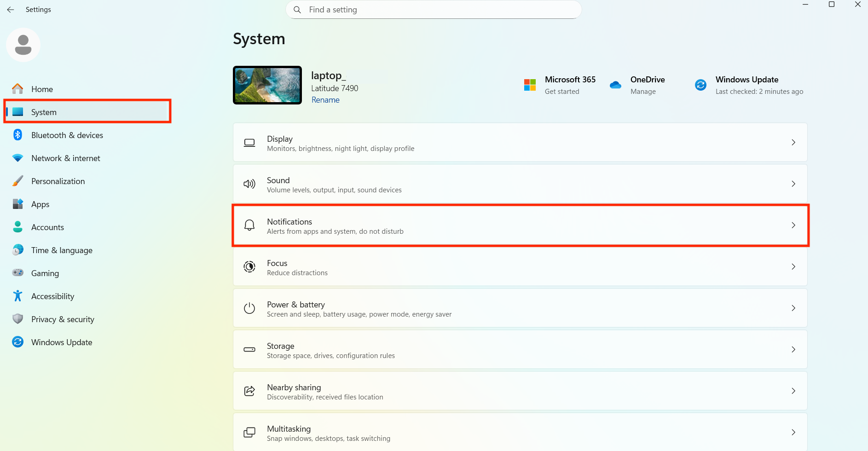Open Bluetooth & devices settings

pos(67,135)
